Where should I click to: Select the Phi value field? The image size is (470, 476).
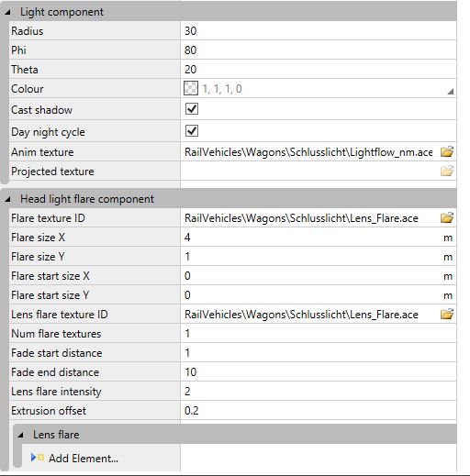[319, 50]
